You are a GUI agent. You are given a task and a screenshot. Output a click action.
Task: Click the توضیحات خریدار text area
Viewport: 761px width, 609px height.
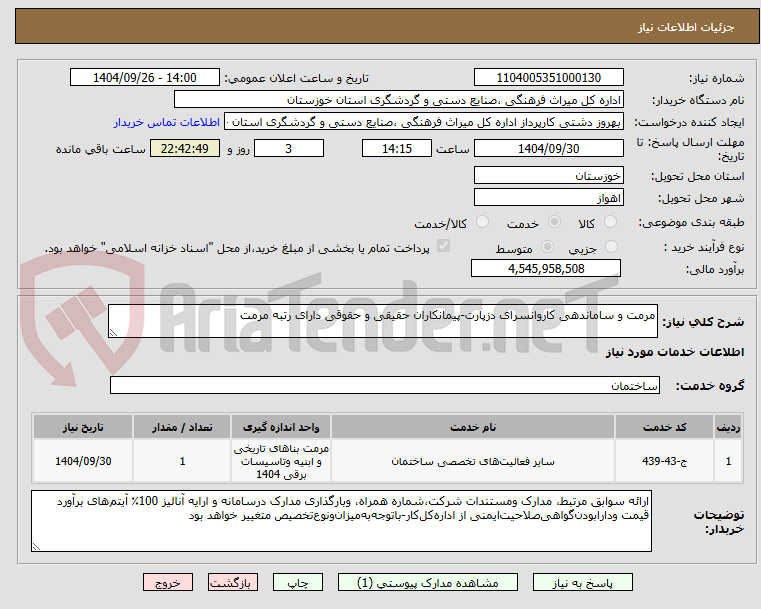(341, 521)
